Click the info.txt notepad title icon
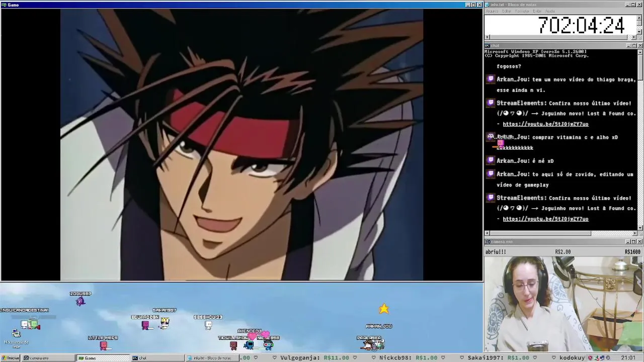Viewport: 644px width, 362px height. pyautogui.click(x=487, y=5)
